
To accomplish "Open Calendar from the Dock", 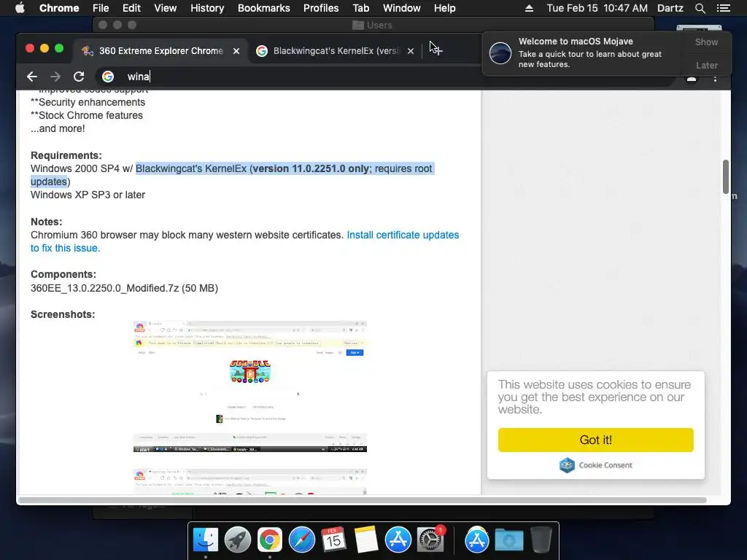I will tap(333, 540).
